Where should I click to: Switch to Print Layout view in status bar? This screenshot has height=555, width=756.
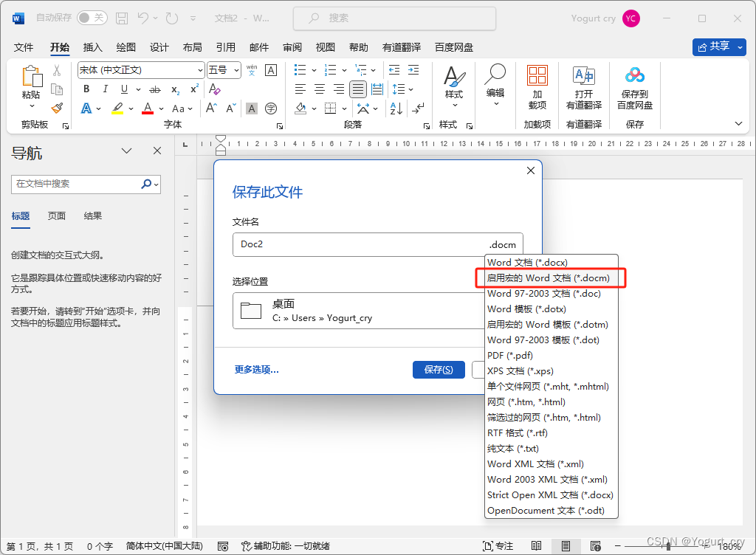point(566,546)
